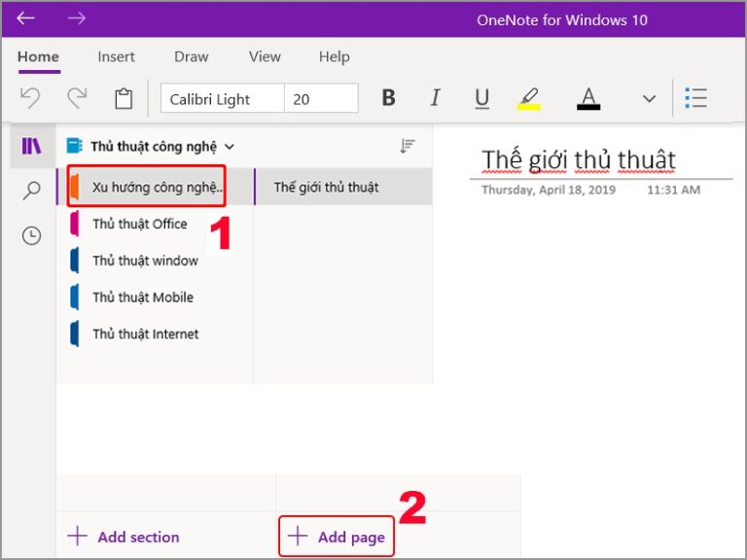Click Add section button
The image size is (747, 560).
124,537
